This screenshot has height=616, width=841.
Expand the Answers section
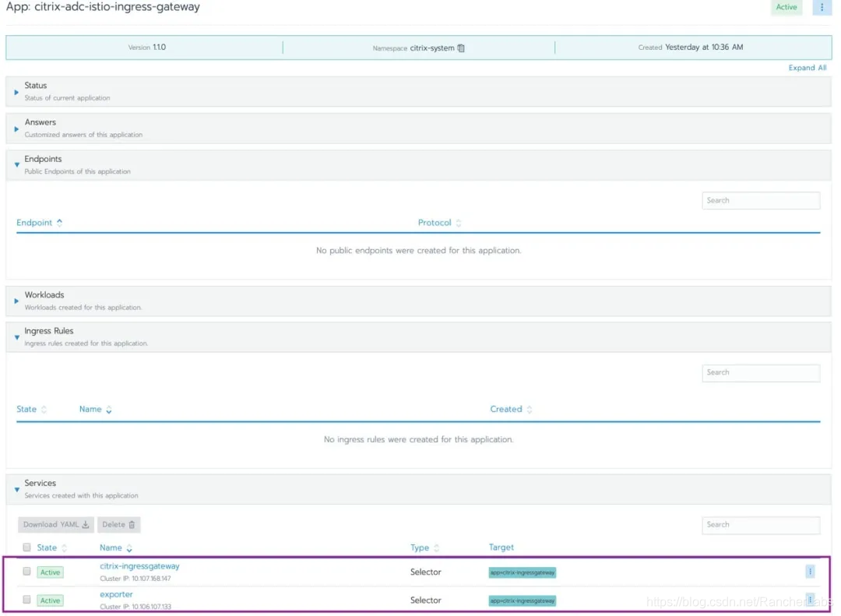click(x=16, y=128)
